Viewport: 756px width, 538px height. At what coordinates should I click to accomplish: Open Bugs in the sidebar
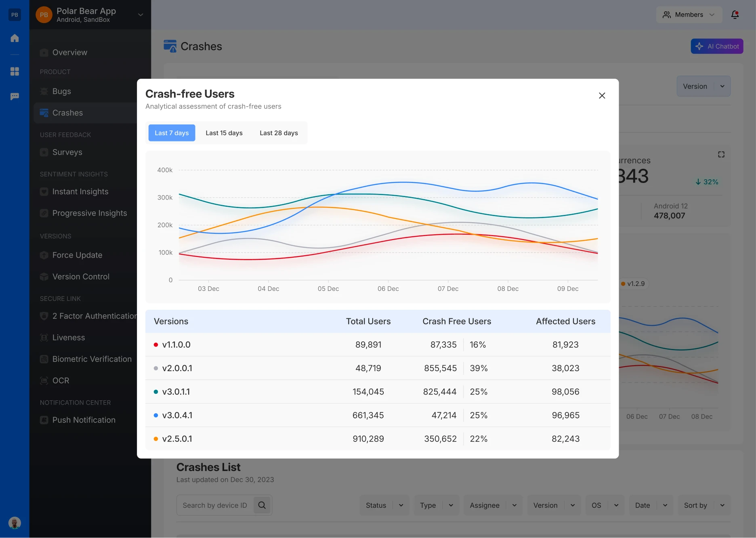pyautogui.click(x=62, y=91)
